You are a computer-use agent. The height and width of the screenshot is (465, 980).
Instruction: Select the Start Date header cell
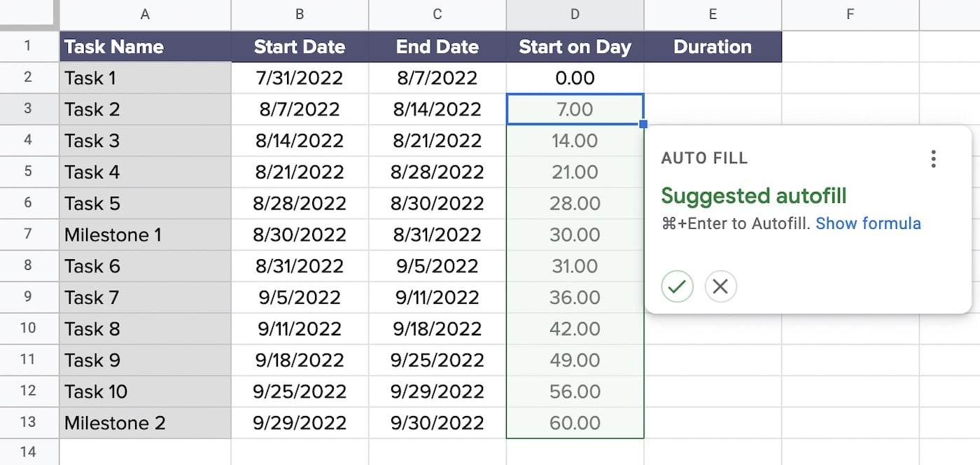coord(300,46)
